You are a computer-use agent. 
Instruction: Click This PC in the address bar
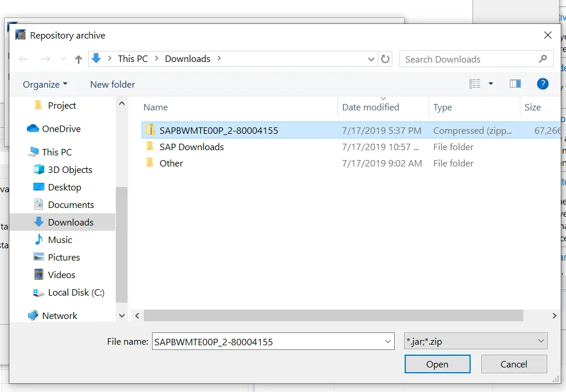tap(133, 58)
